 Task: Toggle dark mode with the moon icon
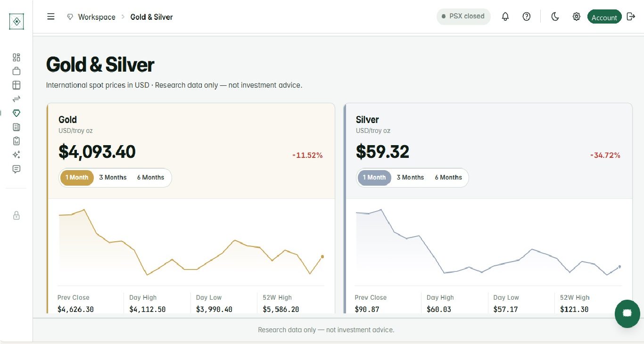(x=555, y=16)
